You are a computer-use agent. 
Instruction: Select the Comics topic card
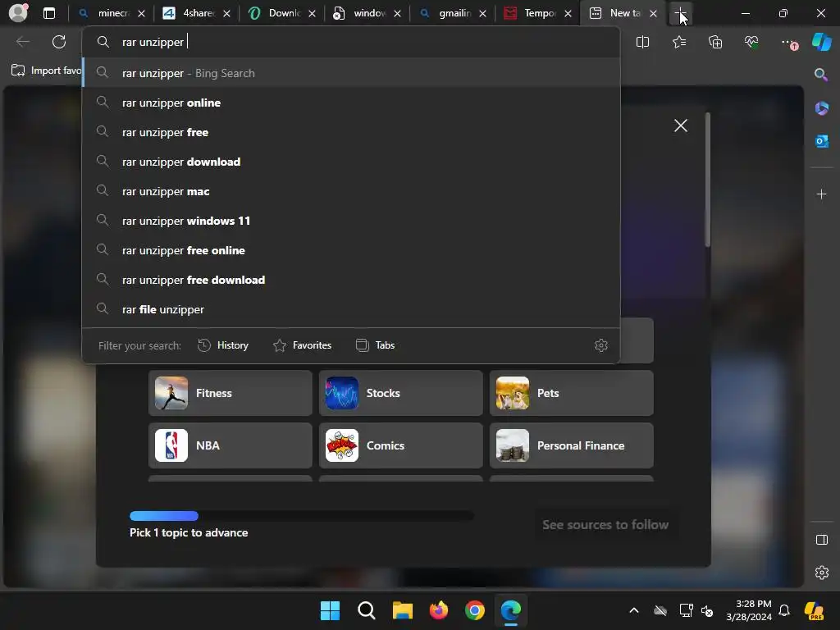400,445
